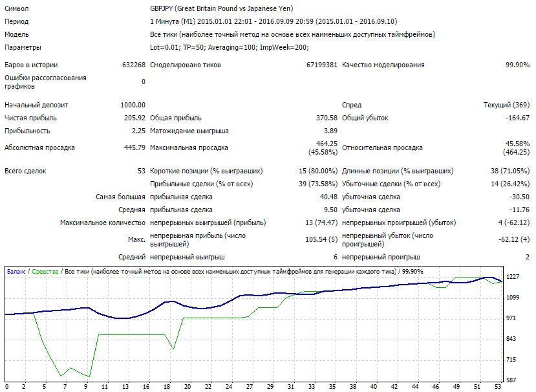
Task: Click the 1099 y-axis label
Action: (513, 298)
